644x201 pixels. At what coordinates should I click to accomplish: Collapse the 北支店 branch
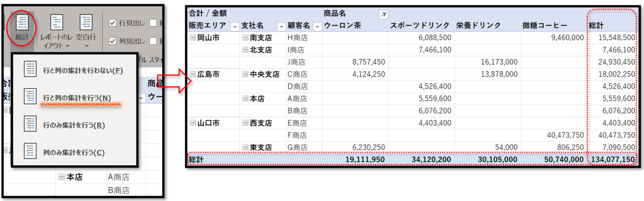click(245, 50)
